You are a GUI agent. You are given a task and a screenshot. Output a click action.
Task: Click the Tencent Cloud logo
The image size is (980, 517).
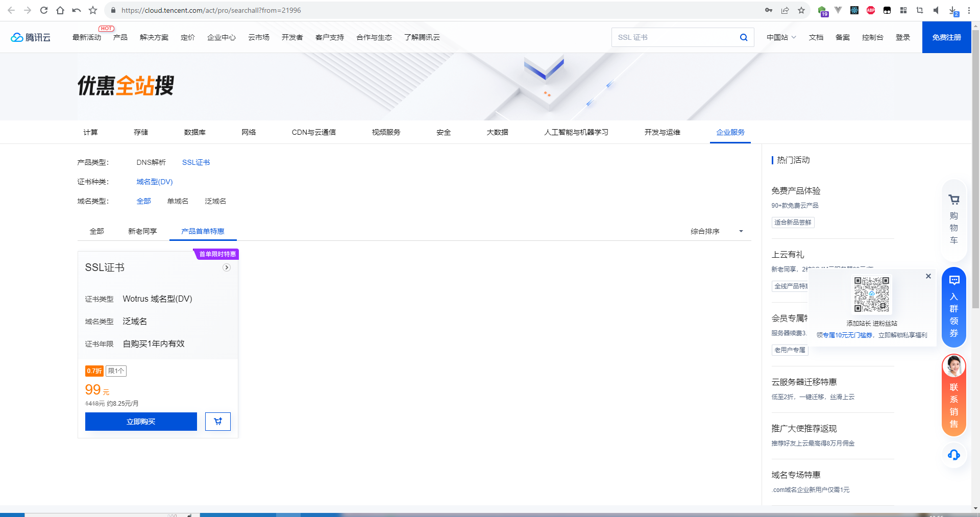coord(31,37)
